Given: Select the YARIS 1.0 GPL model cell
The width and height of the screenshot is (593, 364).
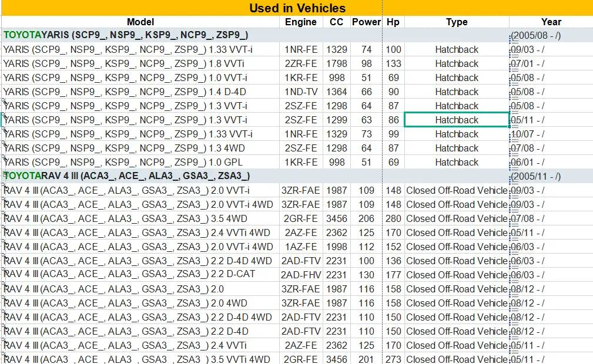Looking at the screenshot, I should (140, 162).
